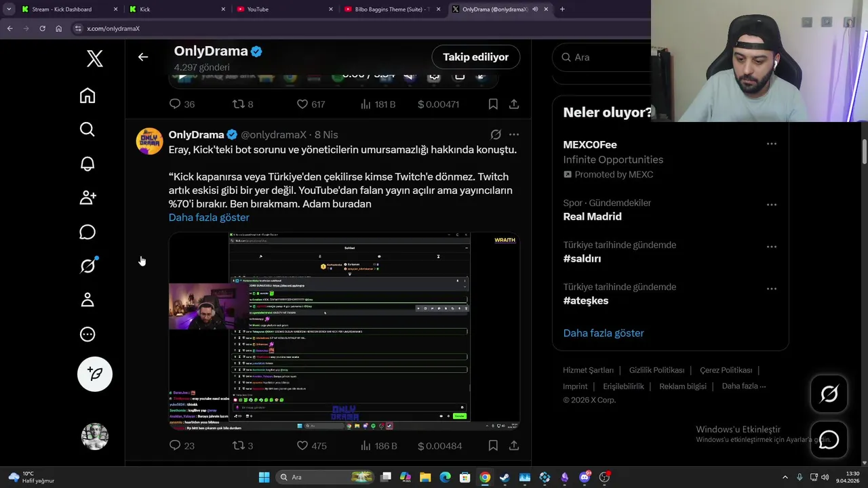Repost the post with 3 reposts
The width and height of the screenshot is (868, 488).
pos(243,446)
